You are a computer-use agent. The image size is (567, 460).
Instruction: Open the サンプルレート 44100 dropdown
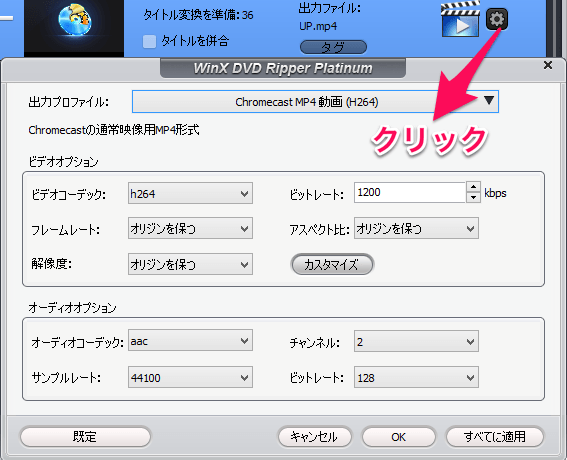(190, 377)
